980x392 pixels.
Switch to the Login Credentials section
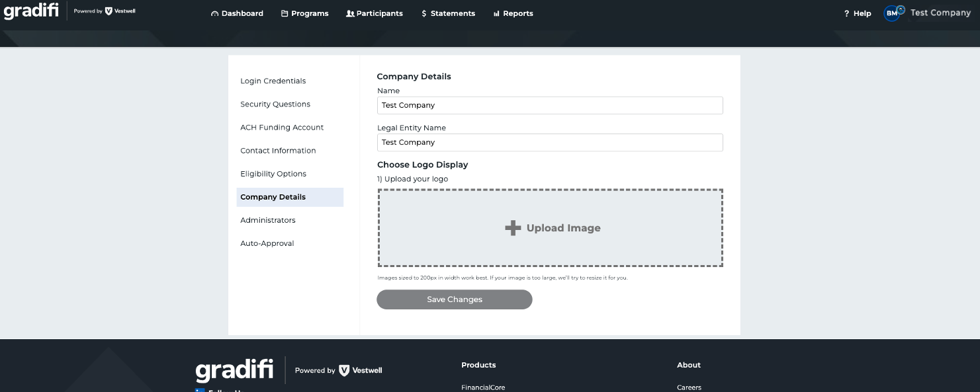tap(273, 81)
